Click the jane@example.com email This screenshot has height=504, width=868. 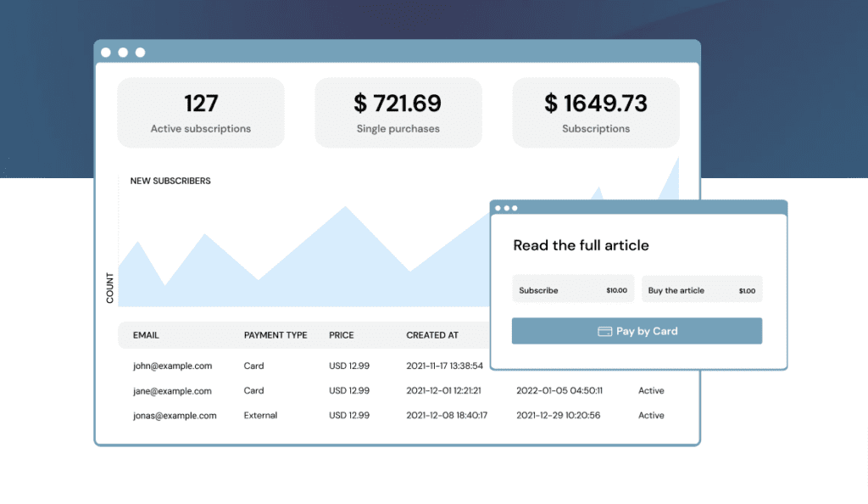(172, 391)
